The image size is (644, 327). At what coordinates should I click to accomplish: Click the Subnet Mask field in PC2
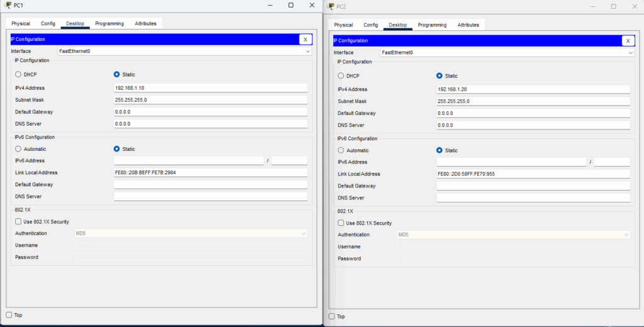(533, 101)
